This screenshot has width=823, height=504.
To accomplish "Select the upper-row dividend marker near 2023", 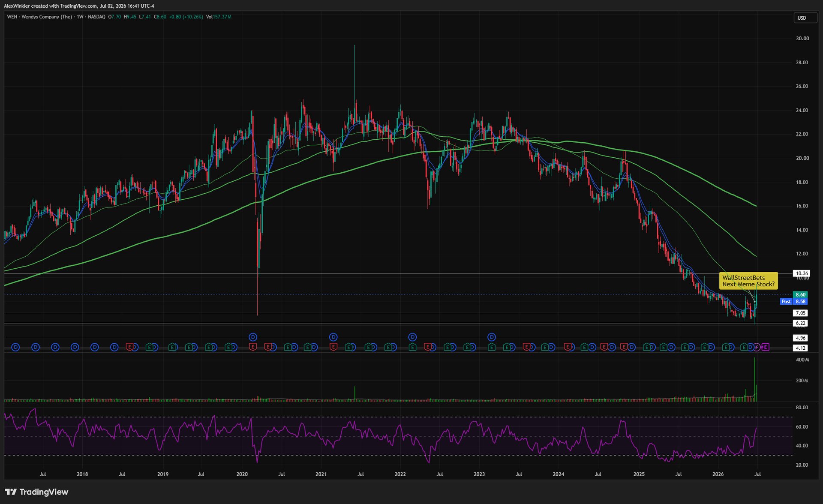I will coord(492,337).
